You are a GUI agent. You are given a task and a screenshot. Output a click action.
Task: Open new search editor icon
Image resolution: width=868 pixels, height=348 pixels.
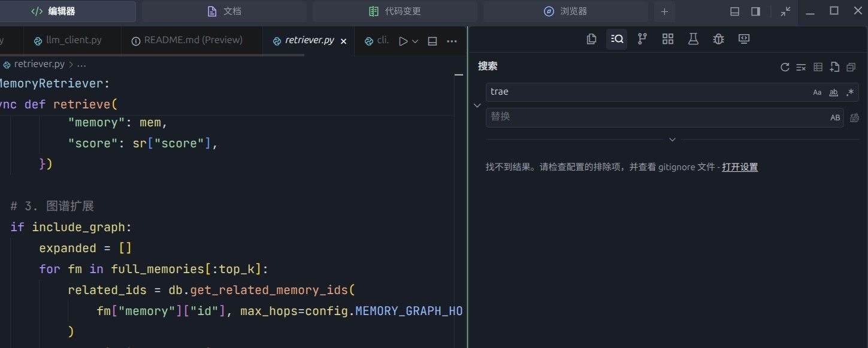pos(834,67)
